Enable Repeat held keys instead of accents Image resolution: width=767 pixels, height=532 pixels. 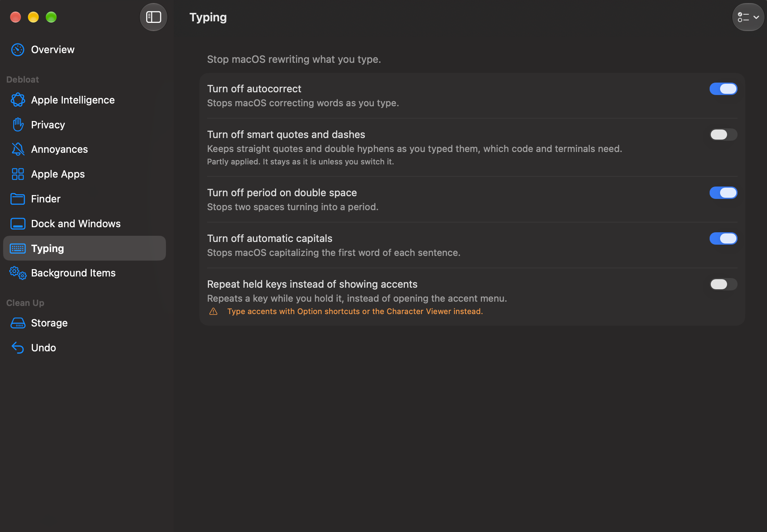[x=723, y=284]
